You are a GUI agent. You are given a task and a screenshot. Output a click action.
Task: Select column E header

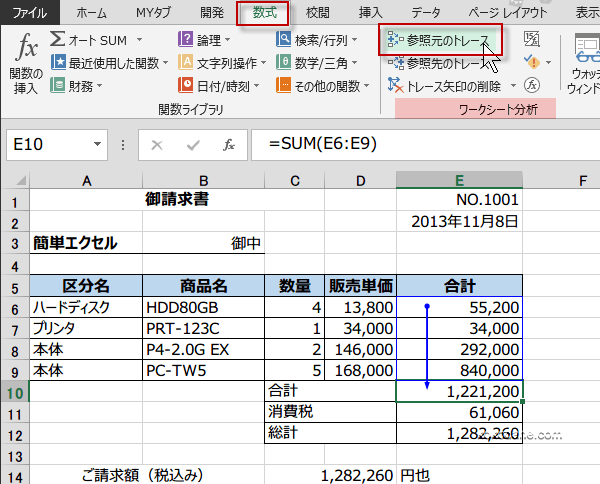[460, 180]
